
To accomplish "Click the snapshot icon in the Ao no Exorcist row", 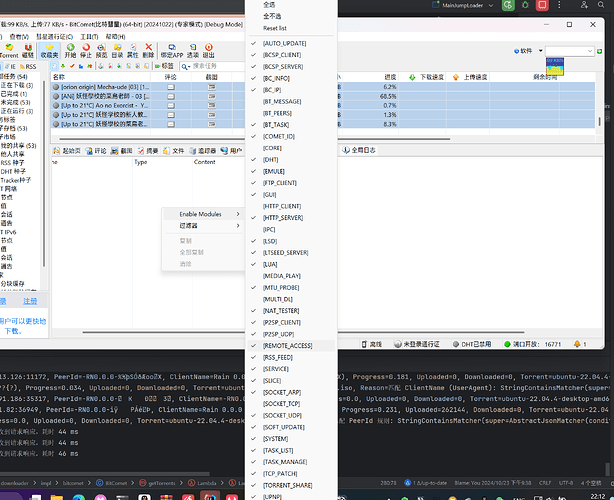I will (x=212, y=105).
